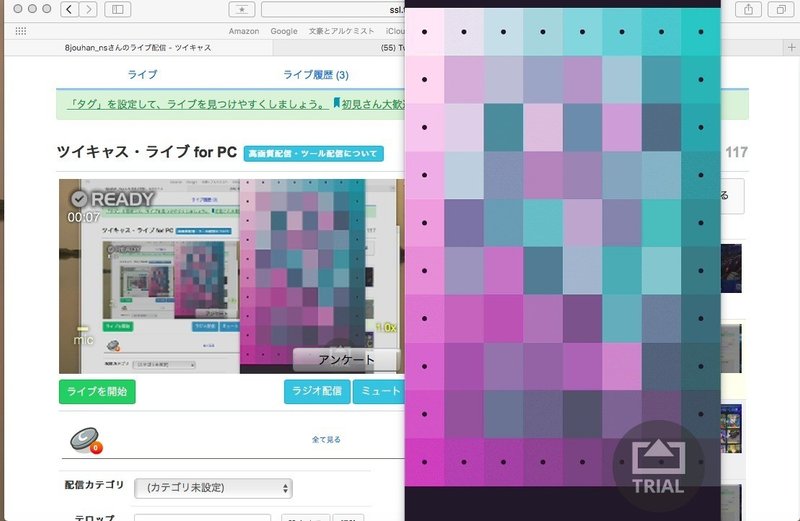
Task: Open the colorful collage thumbnail beside phone window
Action: coord(731,429)
